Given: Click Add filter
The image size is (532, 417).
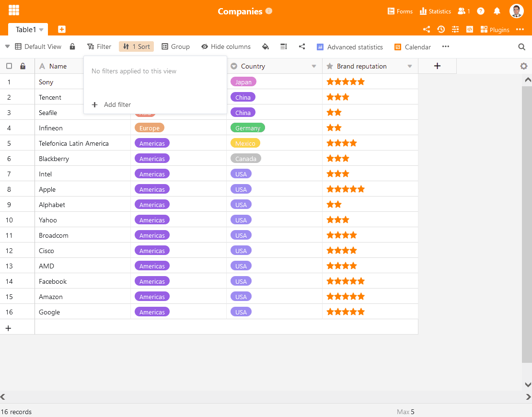Looking at the screenshot, I should click(x=111, y=104).
